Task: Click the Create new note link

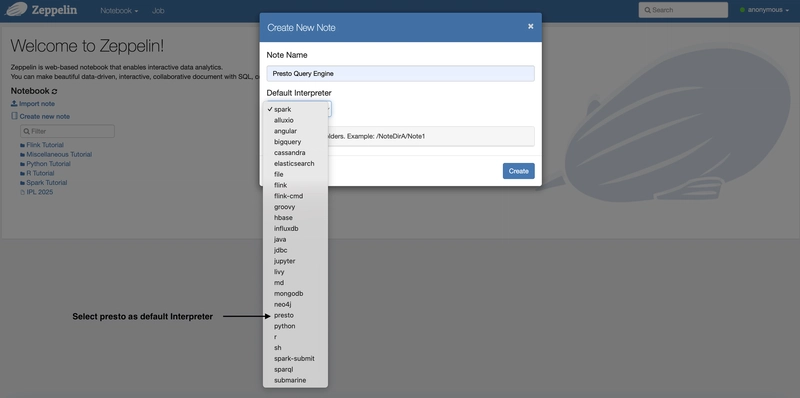Action: click(x=45, y=116)
